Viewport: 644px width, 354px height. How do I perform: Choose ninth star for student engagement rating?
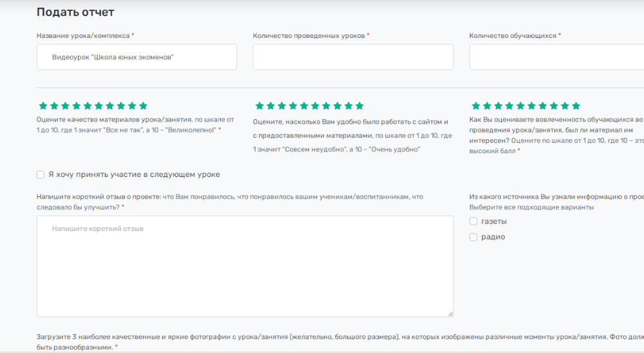pos(565,106)
